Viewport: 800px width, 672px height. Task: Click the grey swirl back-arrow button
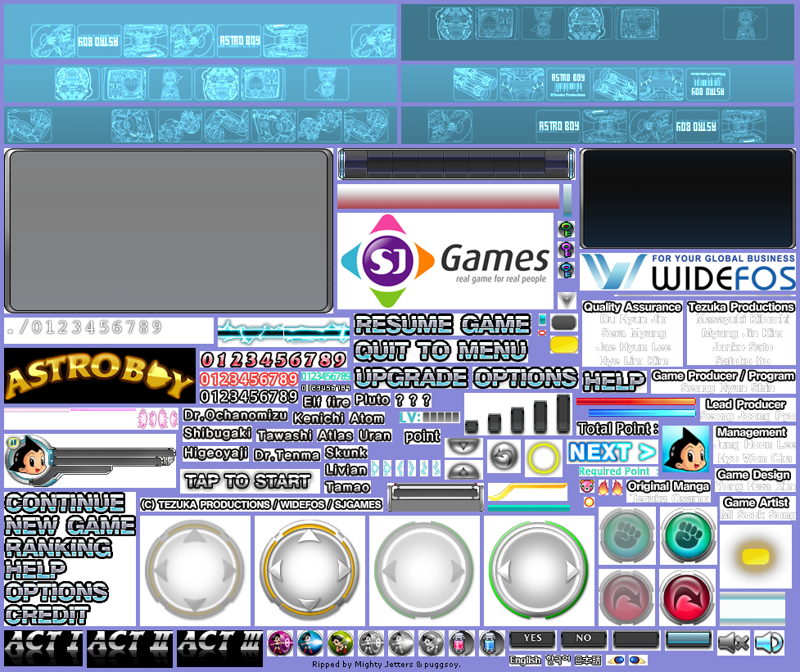(504, 456)
